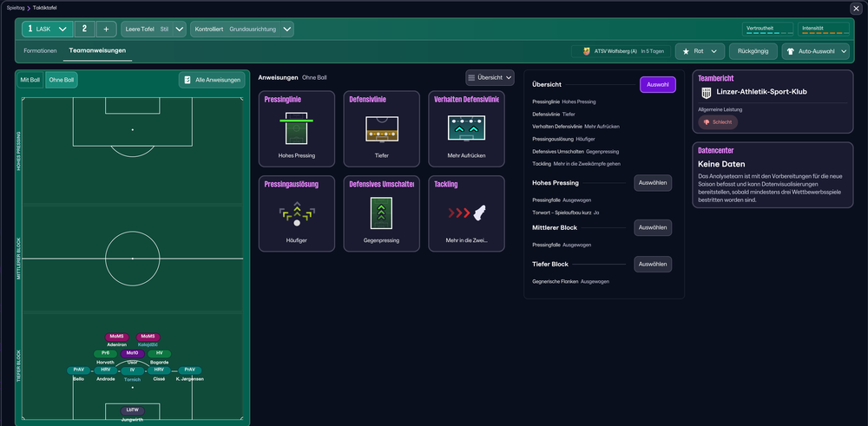
Task: Click the checklist icon in Alle Anweisungen
Action: [187, 80]
